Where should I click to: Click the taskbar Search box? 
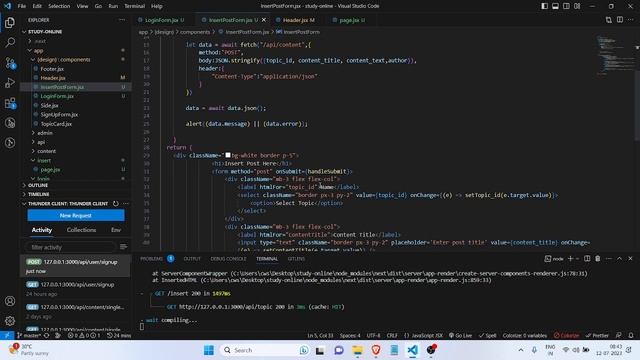click(x=265, y=350)
